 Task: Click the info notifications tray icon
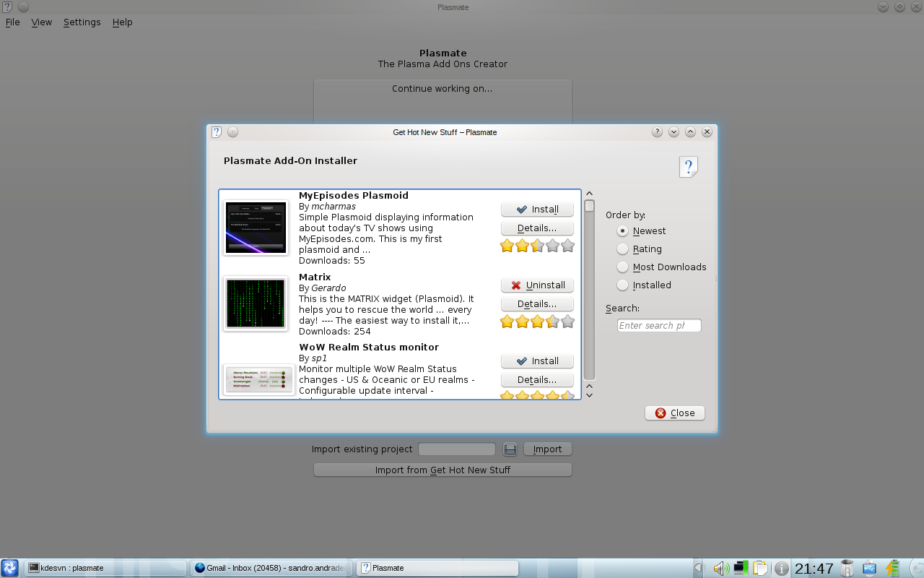coord(781,569)
